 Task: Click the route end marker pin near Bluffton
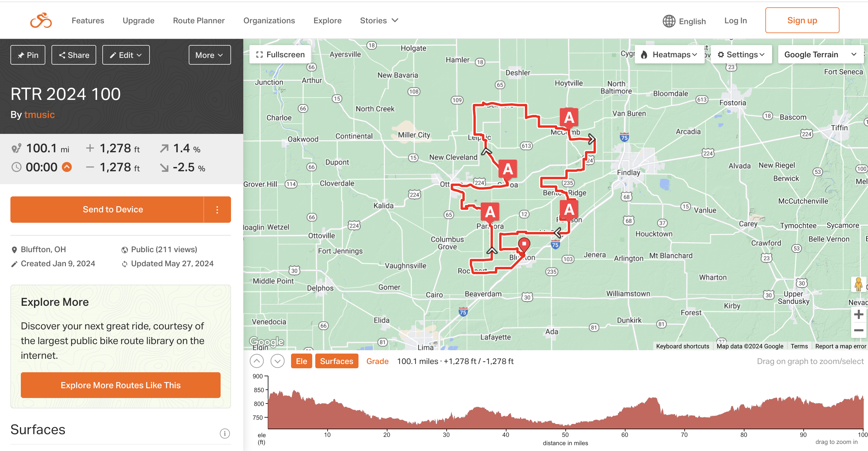point(524,245)
